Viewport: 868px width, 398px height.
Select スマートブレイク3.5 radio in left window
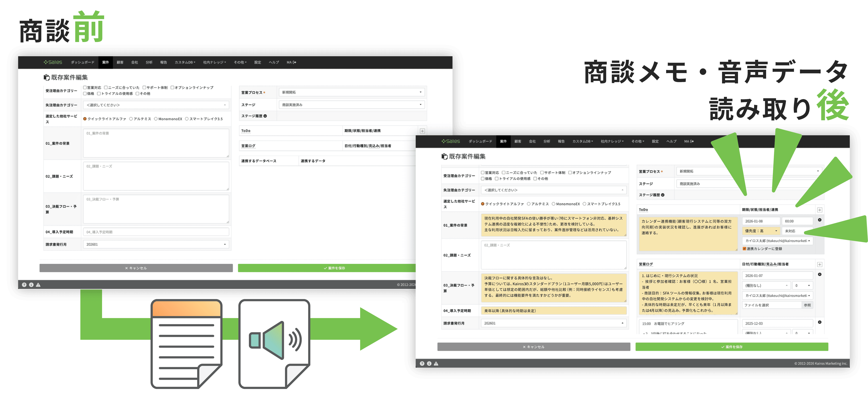pyautogui.click(x=187, y=119)
